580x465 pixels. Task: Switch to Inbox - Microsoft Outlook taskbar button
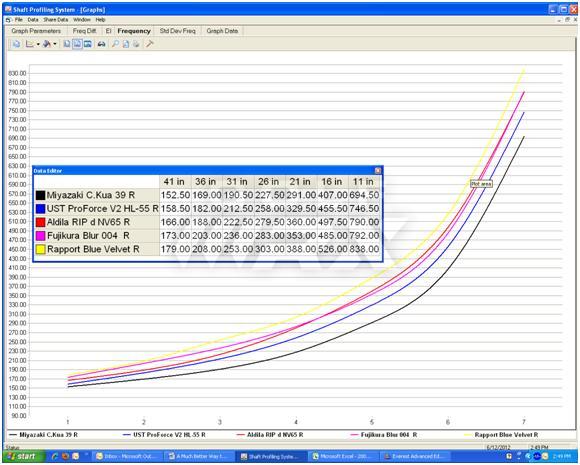click(127, 456)
